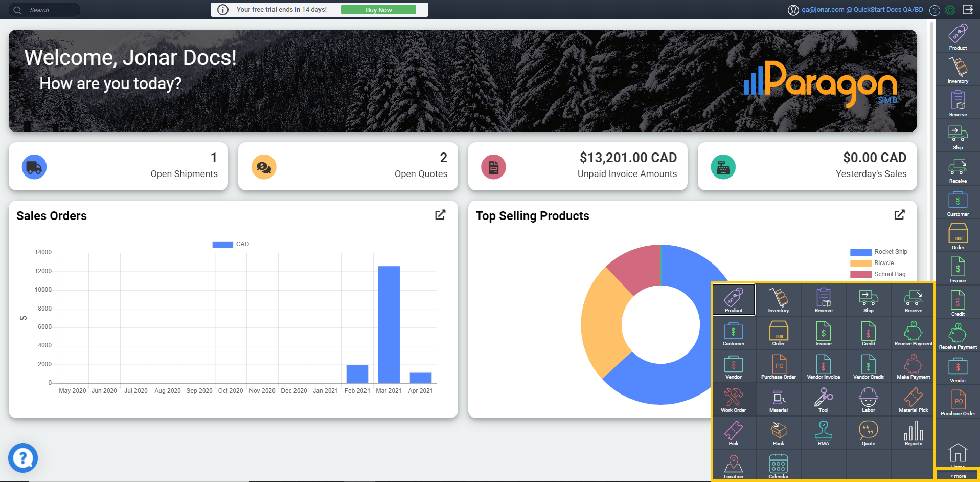The image size is (980, 482).
Task: Click the Buy Now button
Action: (378, 10)
